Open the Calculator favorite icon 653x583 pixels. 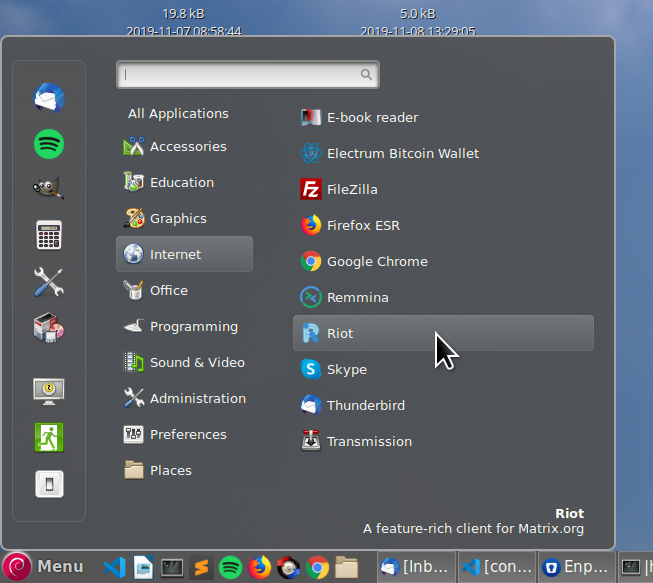click(x=49, y=235)
